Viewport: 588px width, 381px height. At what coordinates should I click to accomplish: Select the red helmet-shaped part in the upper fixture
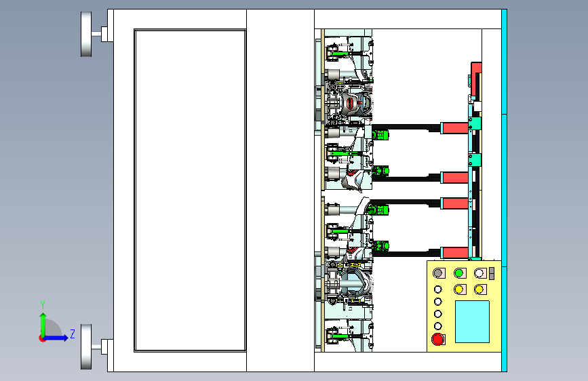click(351, 103)
